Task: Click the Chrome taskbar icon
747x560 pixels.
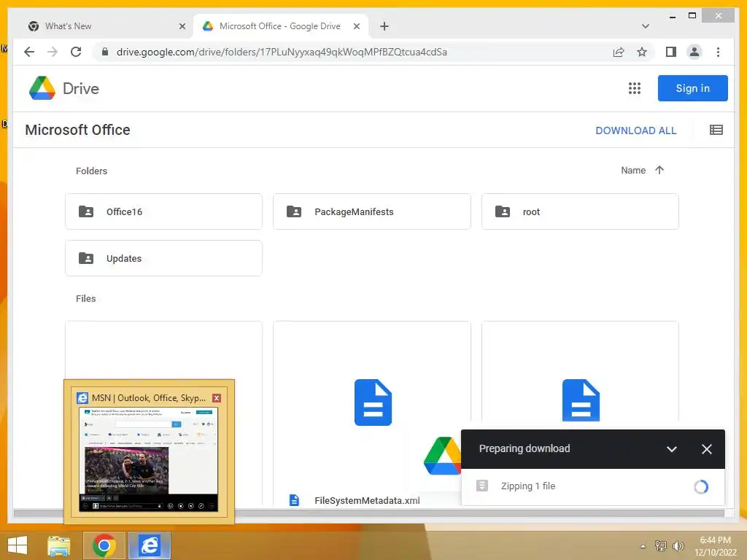Action: (x=104, y=545)
